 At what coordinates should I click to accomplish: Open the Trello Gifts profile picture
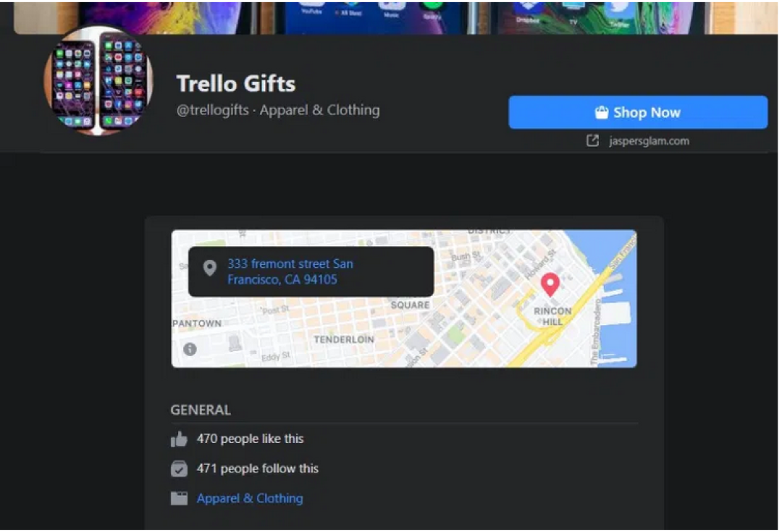point(98,81)
